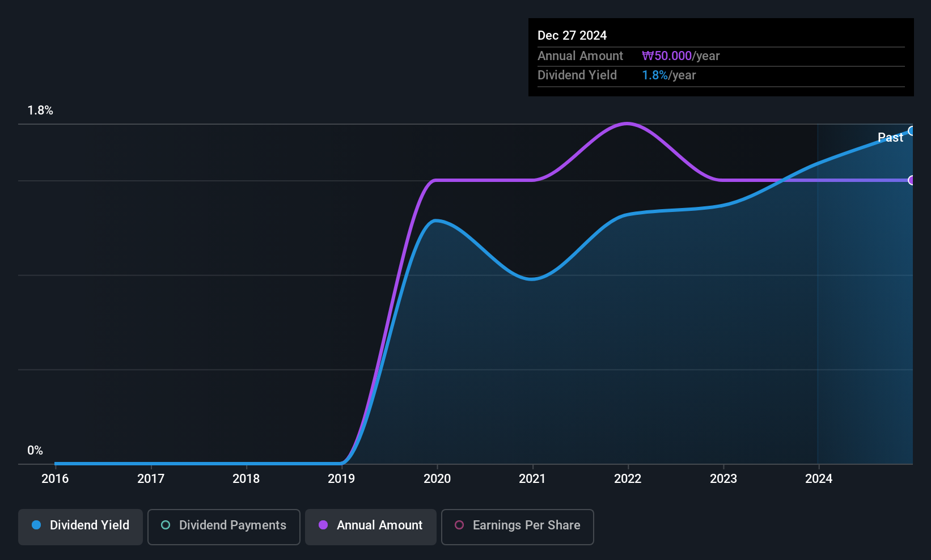The width and height of the screenshot is (931, 560).
Task: Click the ₩50.000/year tooltip value
Action: [x=680, y=56]
